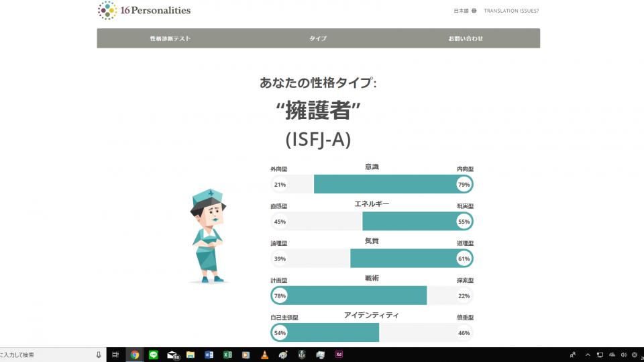The height and width of the screenshot is (362, 644).
Task: Click the taskbar microphone icon
Action: click(x=99, y=355)
